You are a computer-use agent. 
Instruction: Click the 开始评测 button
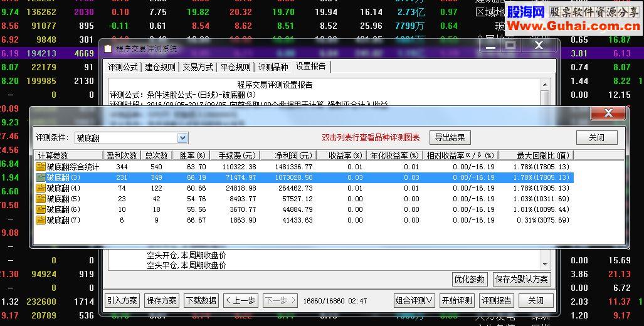457,300
